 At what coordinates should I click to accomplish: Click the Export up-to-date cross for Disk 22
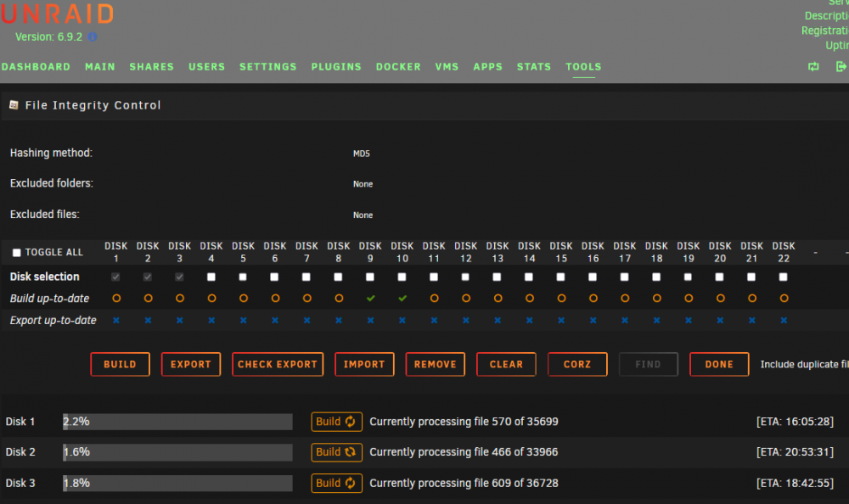[x=784, y=321]
